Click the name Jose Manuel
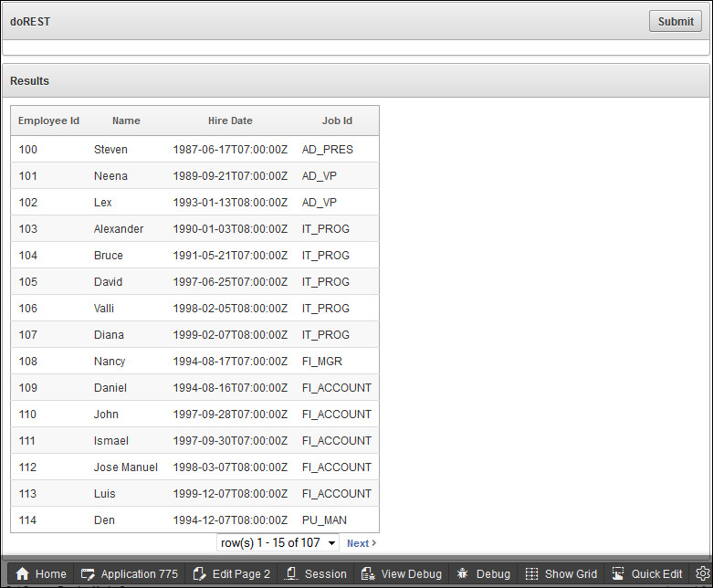This screenshot has height=588, width=713. coord(125,467)
